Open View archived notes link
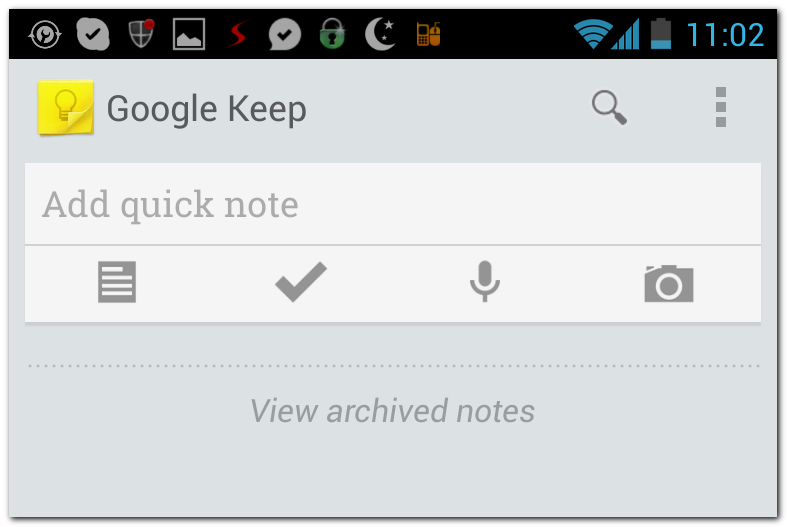787x527 pixels. (x=392, y=411)
